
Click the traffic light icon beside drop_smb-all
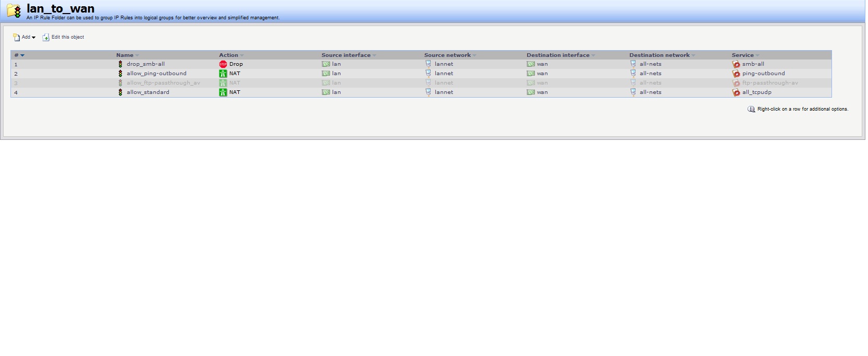120,64
